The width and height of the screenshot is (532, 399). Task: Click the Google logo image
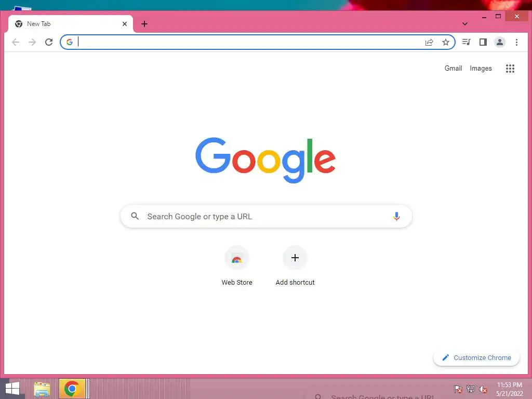[x=265, y=160]
